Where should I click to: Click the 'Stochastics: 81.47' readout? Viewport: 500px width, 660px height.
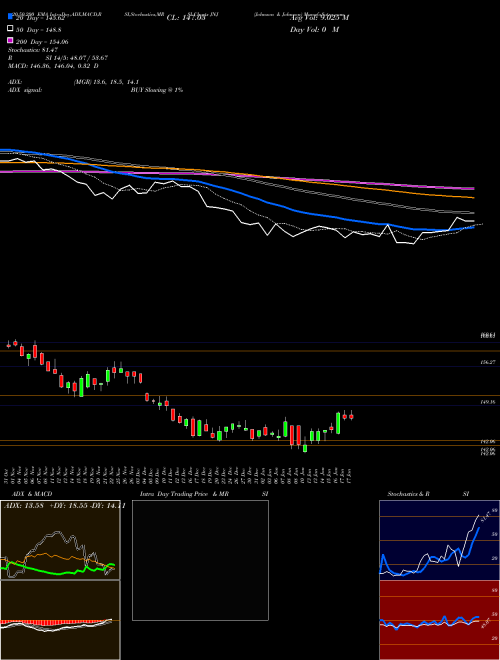pyautogui.click(x=33, y=50)
